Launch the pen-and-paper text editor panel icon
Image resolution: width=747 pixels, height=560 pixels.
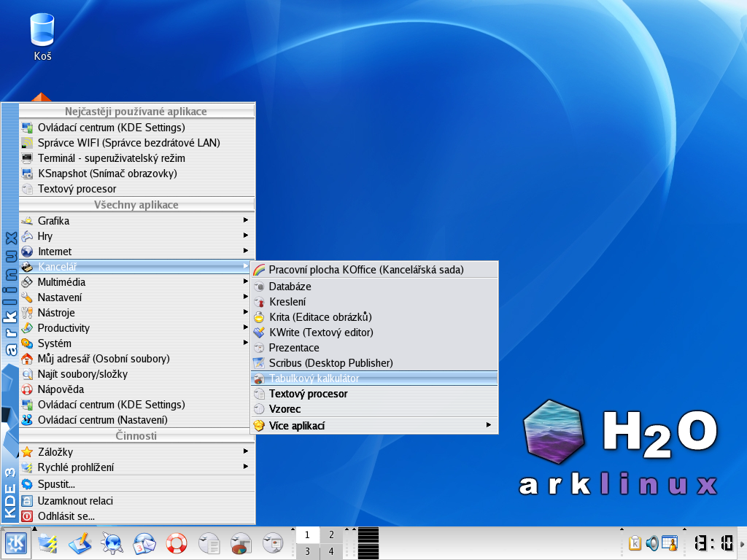[80, 543]
